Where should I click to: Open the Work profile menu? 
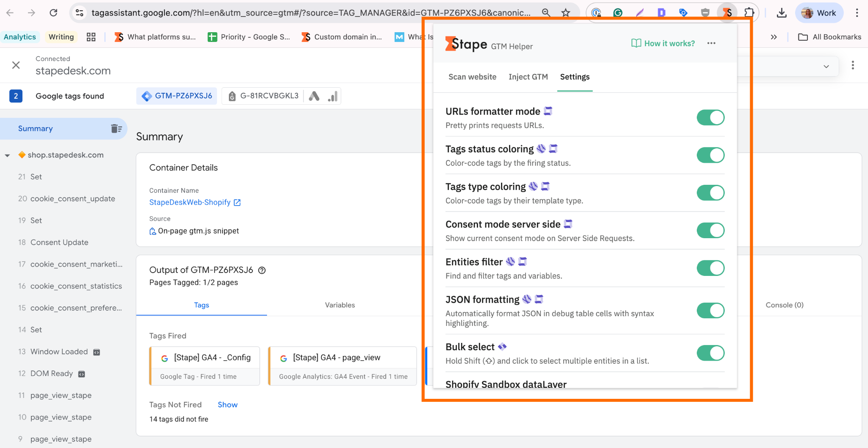pyautogui.click(x=819, y=13)
